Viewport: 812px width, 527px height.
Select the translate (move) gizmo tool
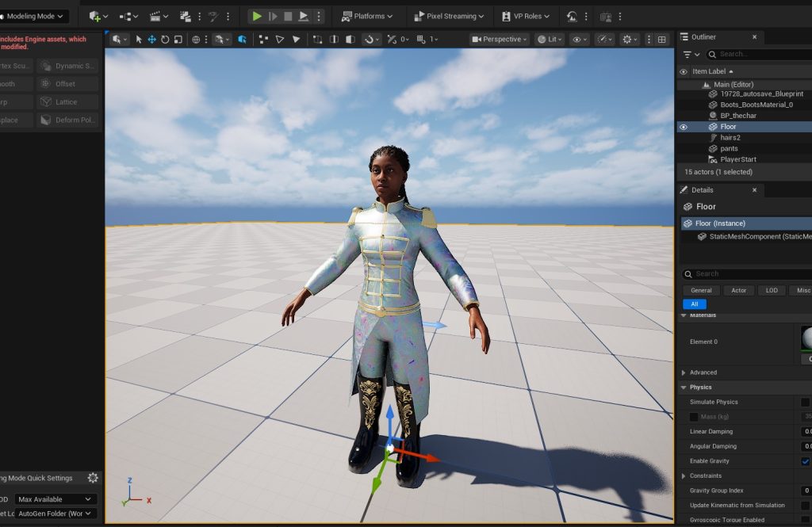(x=151, y=40)
